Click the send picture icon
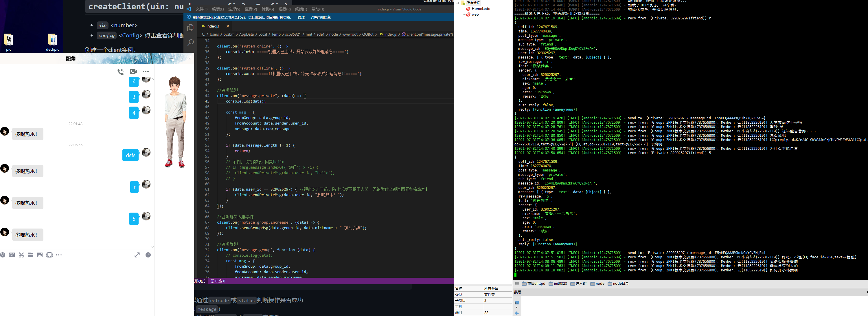This screenshot has width=868, height=316. (x=40, y=255)
